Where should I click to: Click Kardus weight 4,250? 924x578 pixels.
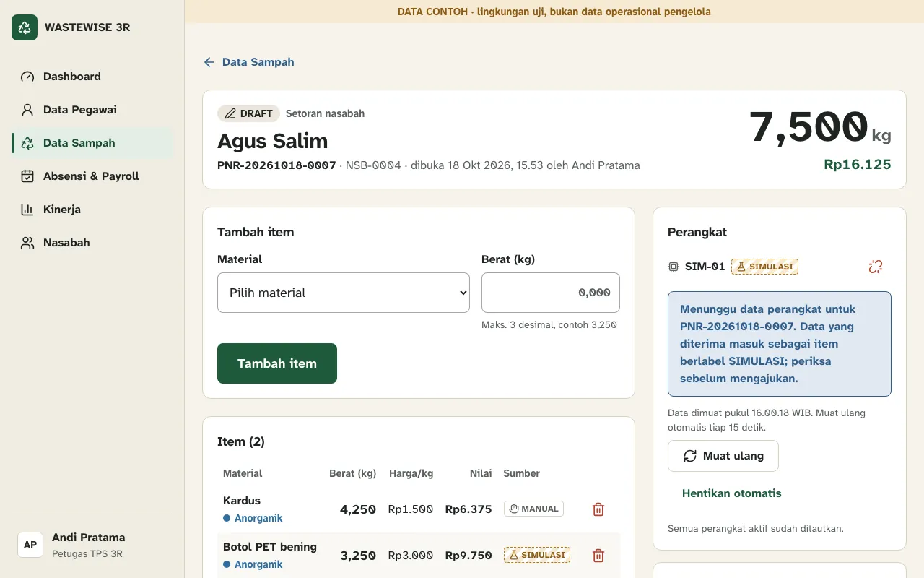coord(358,509)
